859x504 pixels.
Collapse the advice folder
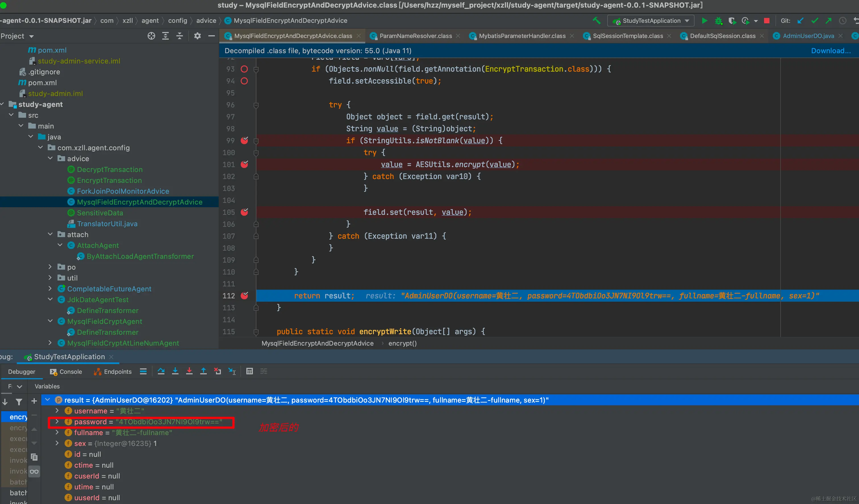click(50, 158)
